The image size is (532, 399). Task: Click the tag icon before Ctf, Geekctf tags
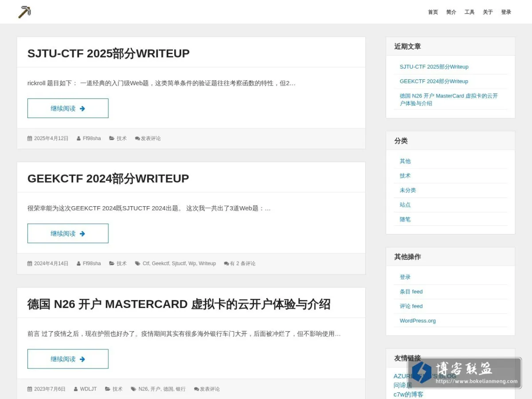137,263
